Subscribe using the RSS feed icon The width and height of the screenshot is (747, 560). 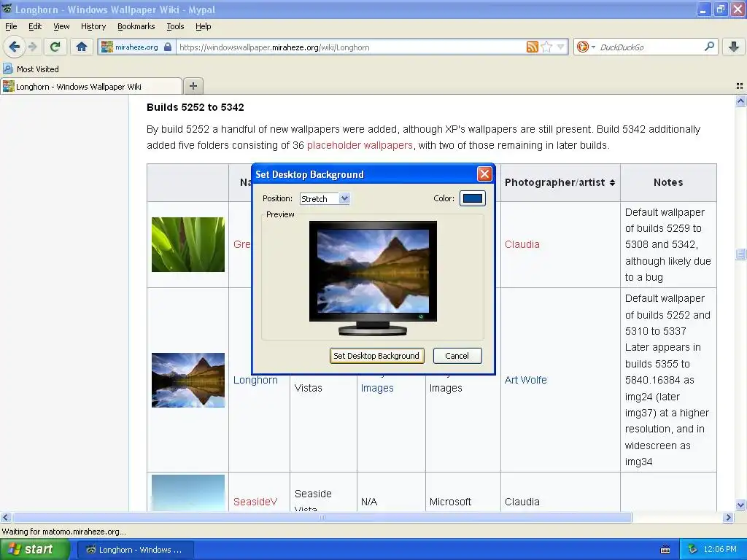point(532,47)
